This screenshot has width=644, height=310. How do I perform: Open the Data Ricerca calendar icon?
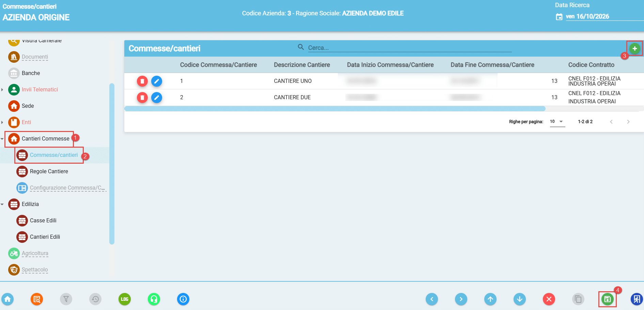point(559,17)
